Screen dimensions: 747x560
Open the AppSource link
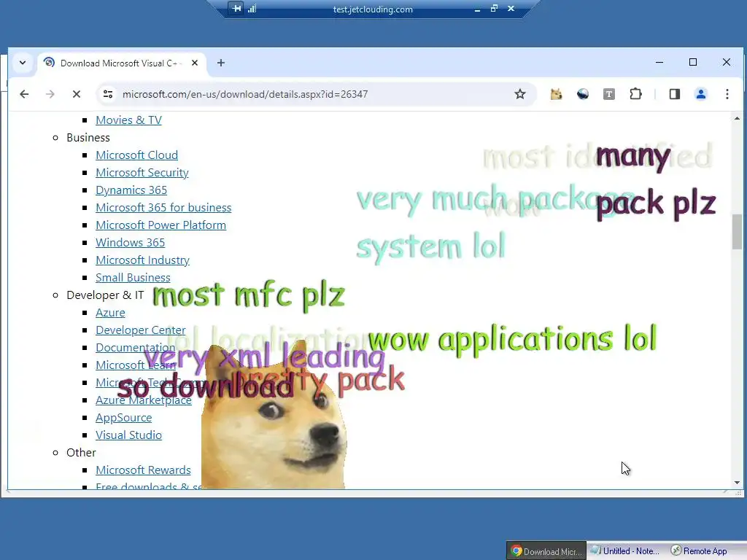[x=124, y=418]
